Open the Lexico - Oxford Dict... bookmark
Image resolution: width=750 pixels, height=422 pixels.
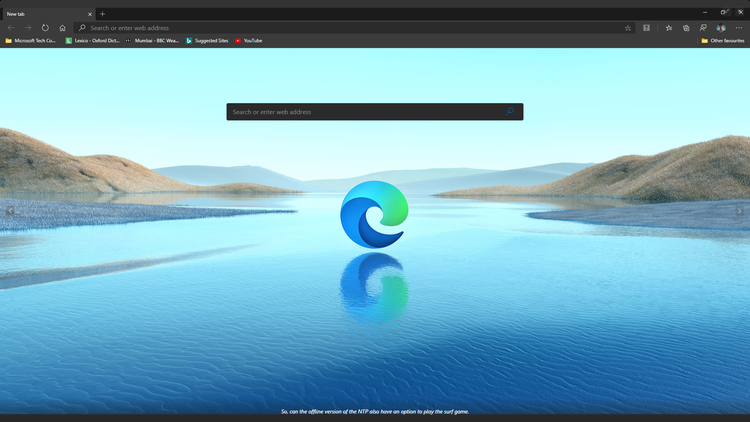point(92,41)
